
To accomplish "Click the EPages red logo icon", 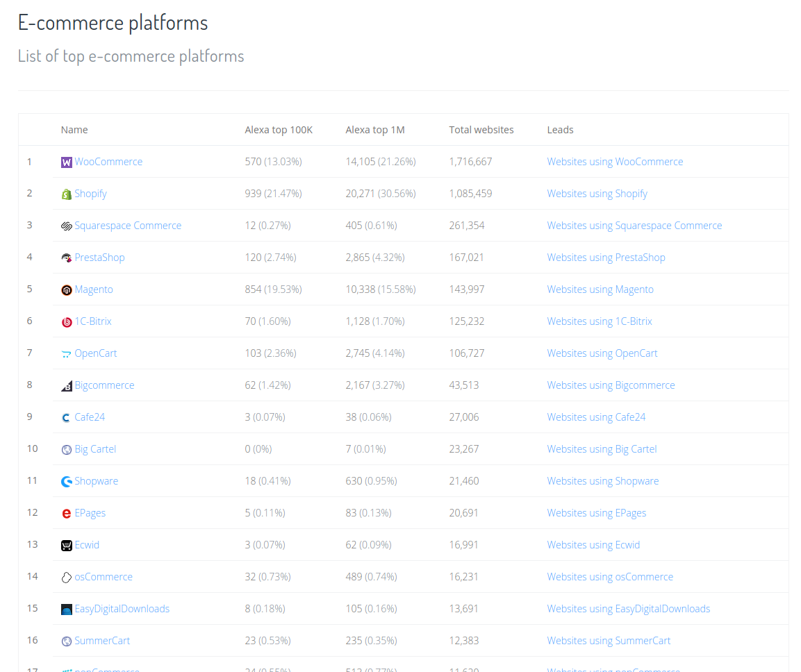I will (67, 514).
